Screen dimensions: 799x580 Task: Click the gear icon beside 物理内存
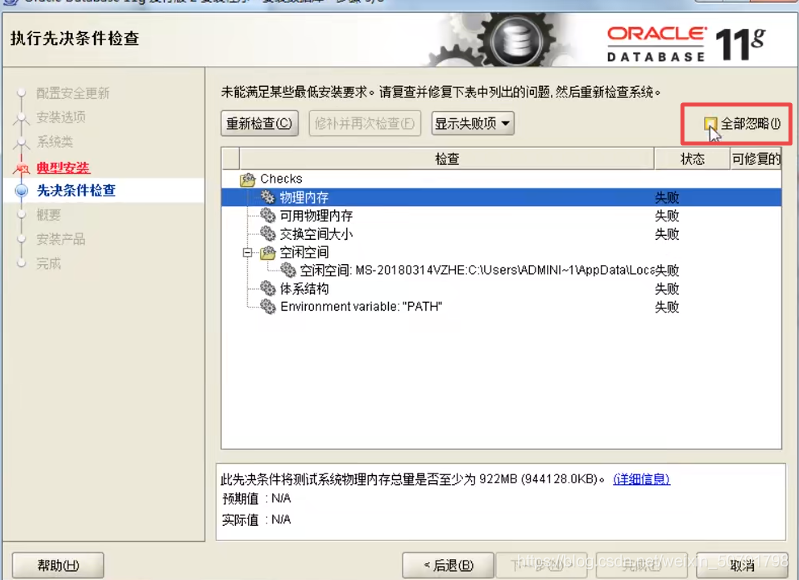click(267, 198)
